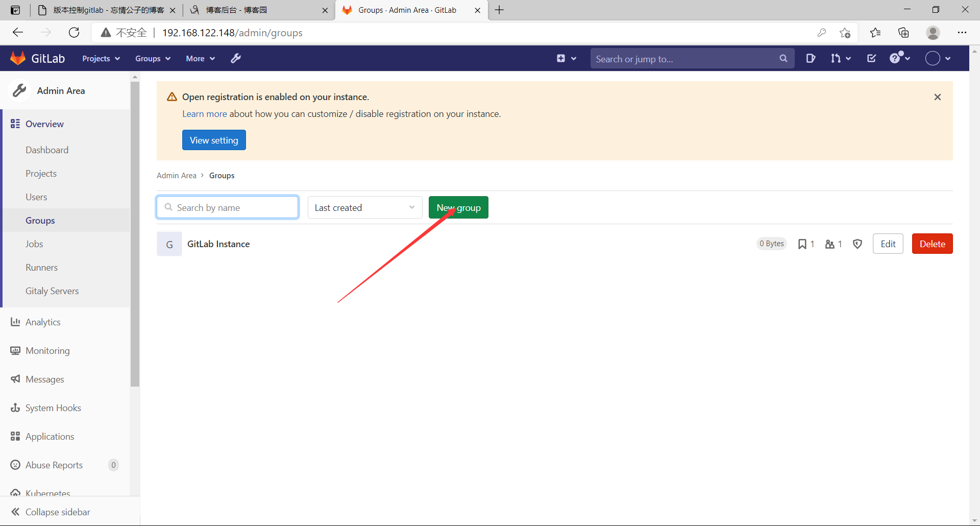
Task: Open the browser Collections icon
Action: pos(903,33)
